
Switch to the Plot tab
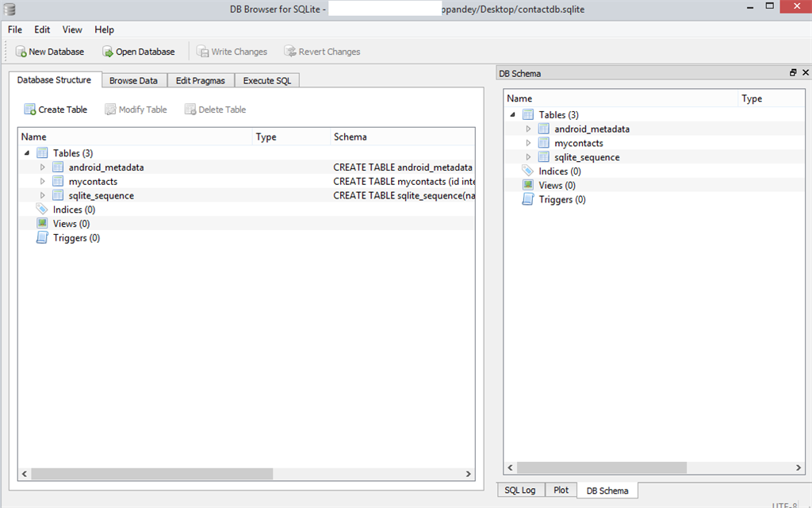click(x=561, y=490)
